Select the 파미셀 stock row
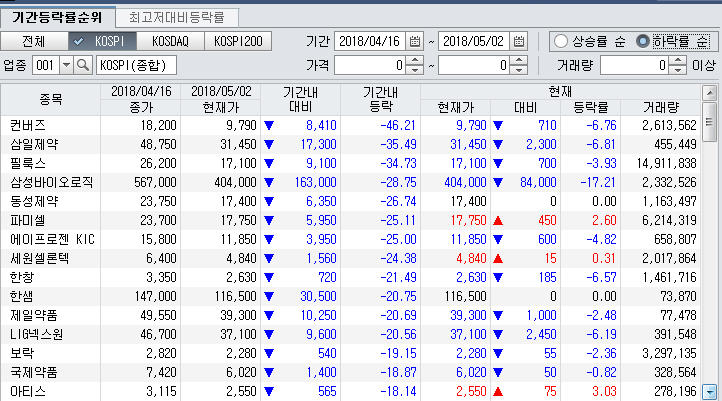Screen dimensions: 722x401 pyautogui.click(x=350, y=221)
